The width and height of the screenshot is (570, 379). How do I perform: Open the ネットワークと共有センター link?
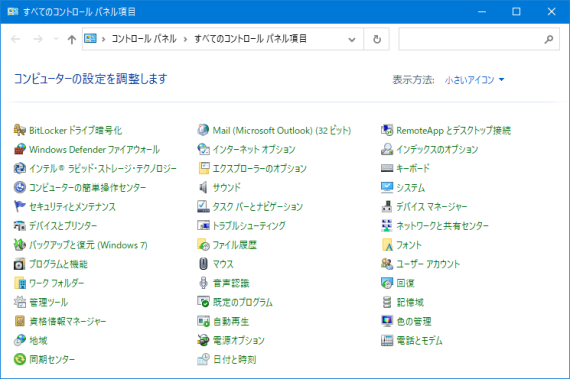442,226
